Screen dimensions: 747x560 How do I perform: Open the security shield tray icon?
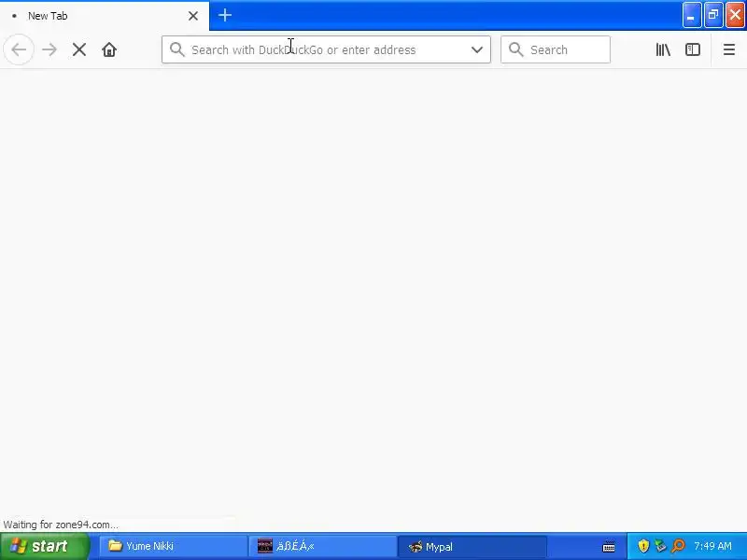click(x=643, y=546)
